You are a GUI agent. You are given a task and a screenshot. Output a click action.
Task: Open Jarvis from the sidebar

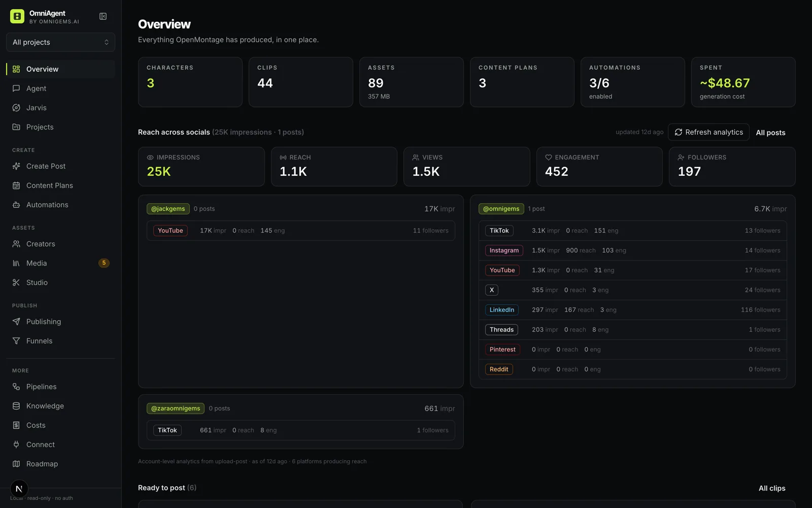click(x=60, y=108)
